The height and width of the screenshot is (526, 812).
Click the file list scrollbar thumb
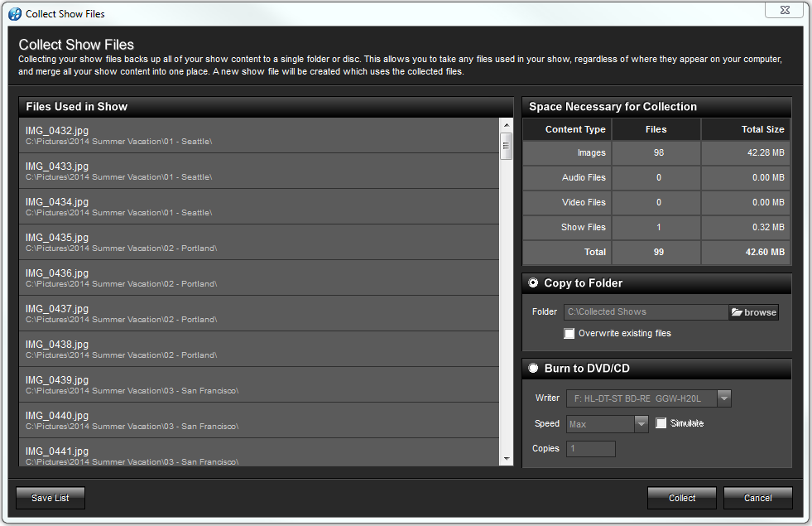pos(507,145)
